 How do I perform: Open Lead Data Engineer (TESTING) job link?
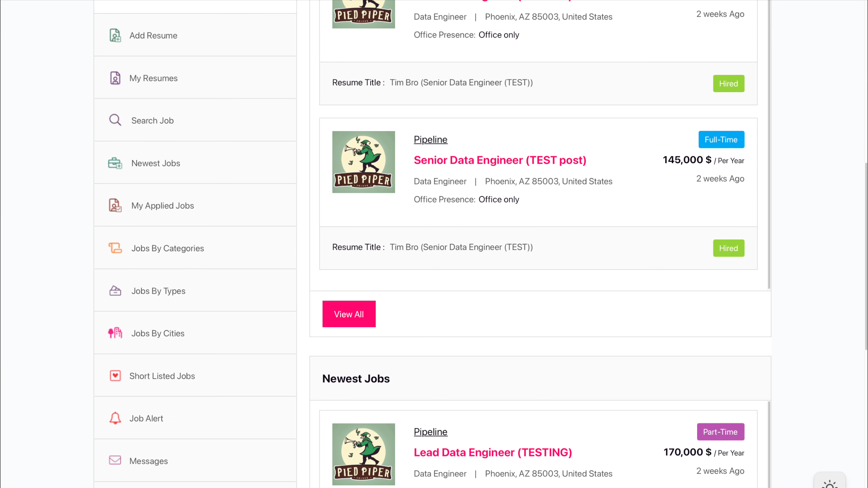click(x=493, y=453)
